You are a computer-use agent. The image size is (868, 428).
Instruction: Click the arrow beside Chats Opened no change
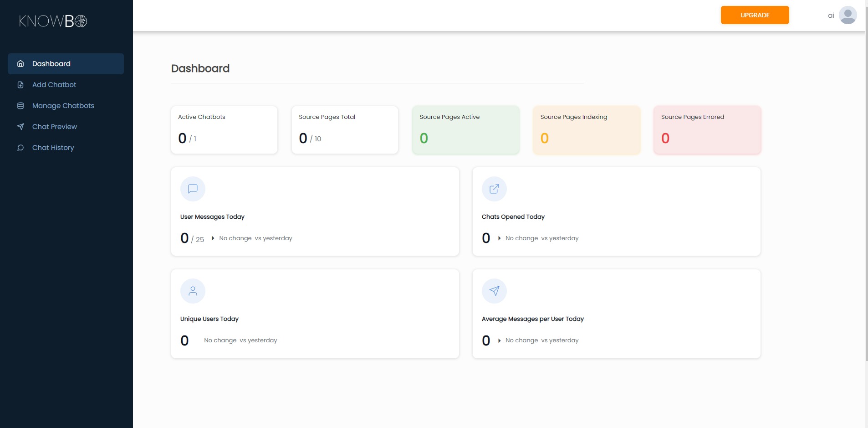[x=500, y=238]
